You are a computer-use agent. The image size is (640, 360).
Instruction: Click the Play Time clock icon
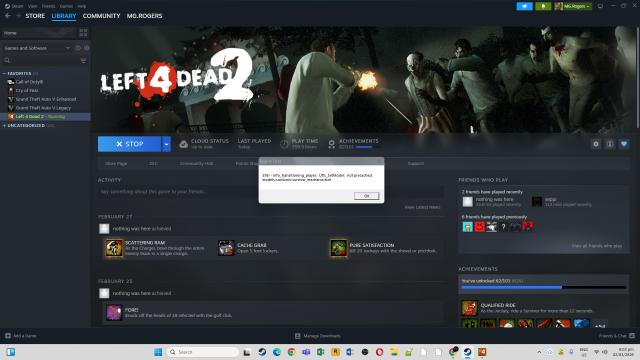coord(284,144)
